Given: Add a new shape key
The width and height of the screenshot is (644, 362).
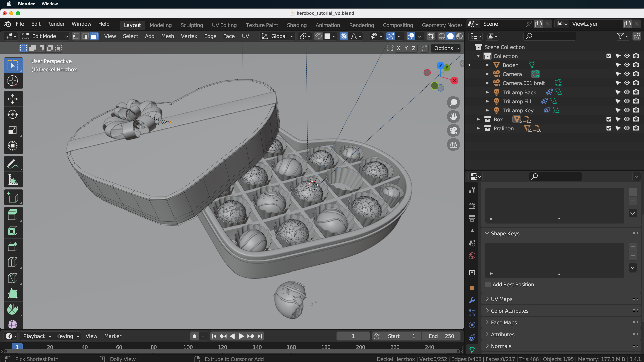Looking at the screenshot, I should pyautogui.click(x=633, y=247).
